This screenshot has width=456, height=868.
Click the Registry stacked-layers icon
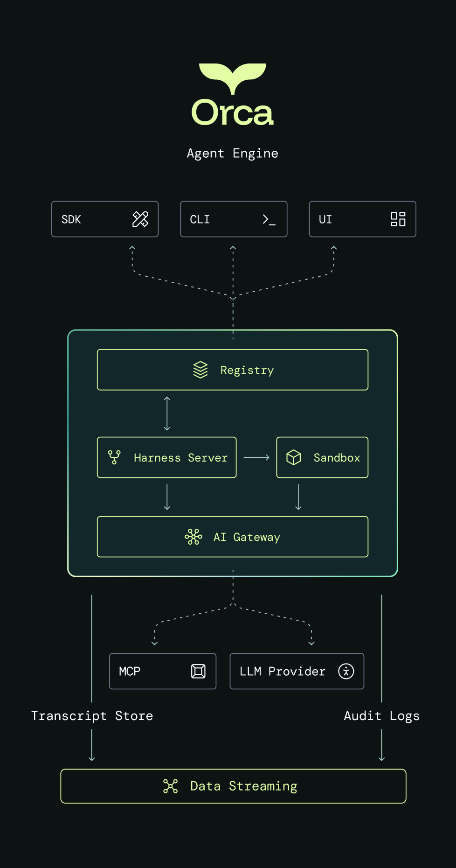[200, 370]
